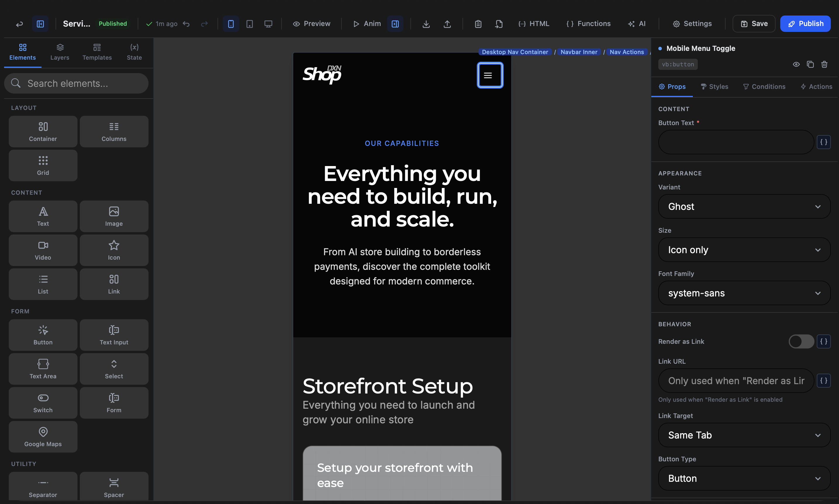This screenshot has height=504, width=839.
Task: Open the HTML editor
Action: (x=534, y=24)
